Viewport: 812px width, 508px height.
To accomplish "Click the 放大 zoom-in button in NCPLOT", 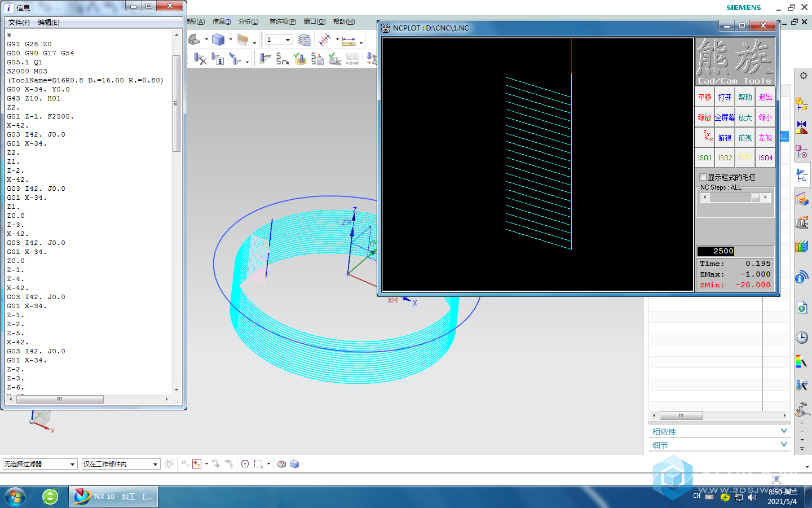I will click(745, 117).
